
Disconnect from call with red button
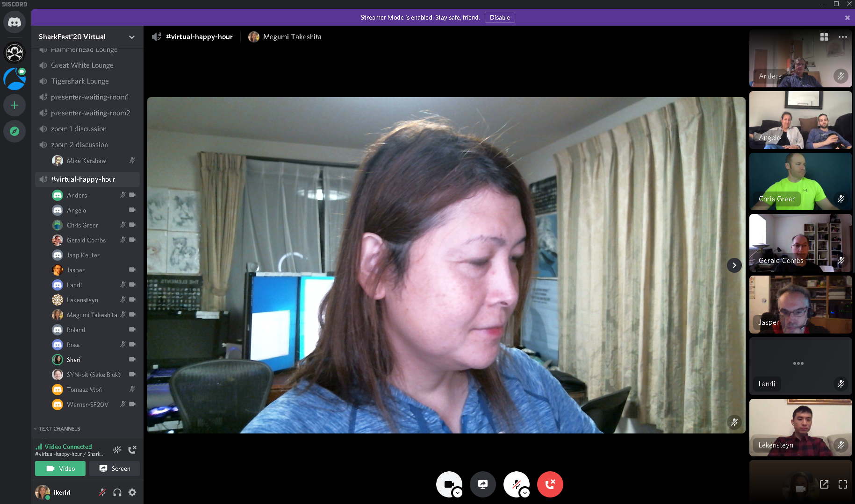[550, 484]
